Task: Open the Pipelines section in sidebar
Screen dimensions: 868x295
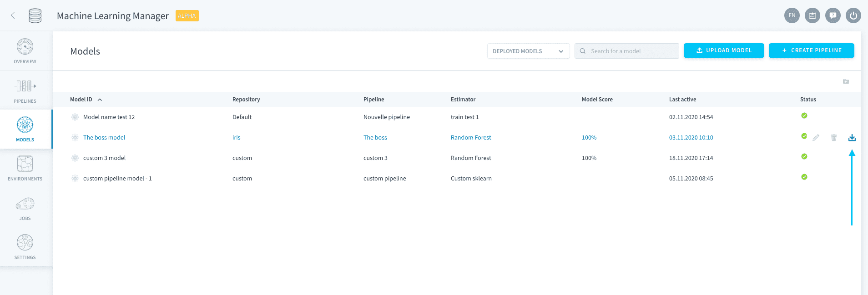Action: [25, 90]
